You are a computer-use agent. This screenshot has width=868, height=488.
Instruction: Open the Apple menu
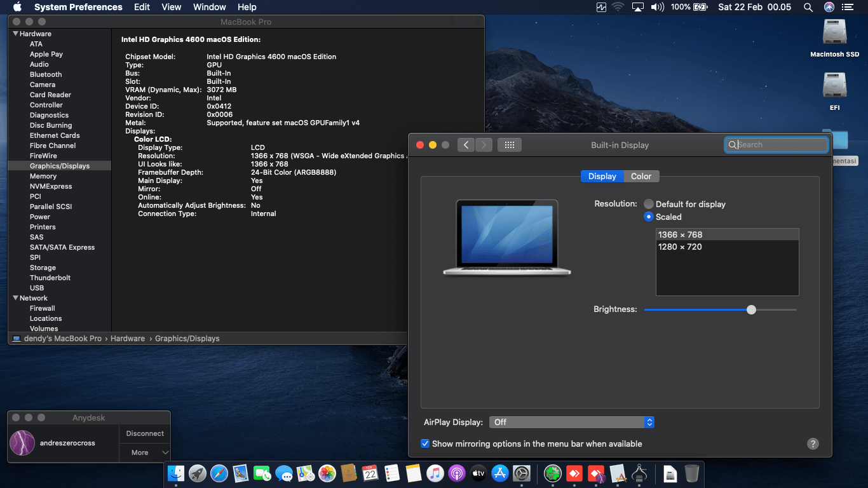[17, 7]
